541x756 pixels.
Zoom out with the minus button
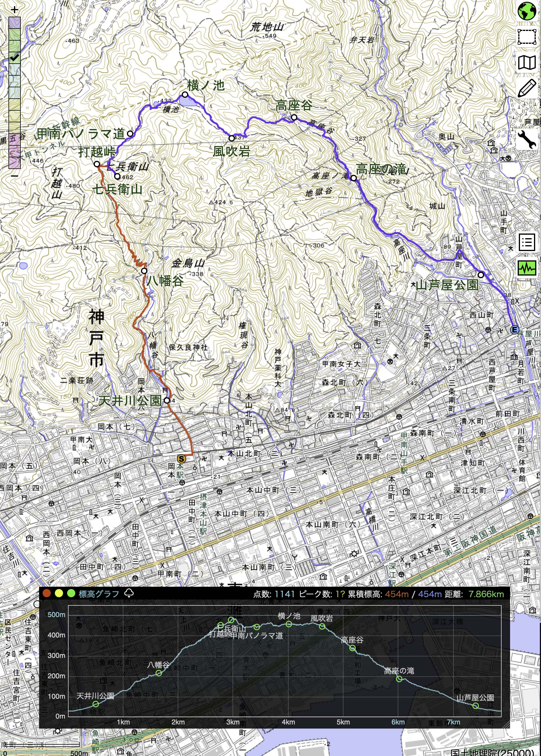[14, 176]
